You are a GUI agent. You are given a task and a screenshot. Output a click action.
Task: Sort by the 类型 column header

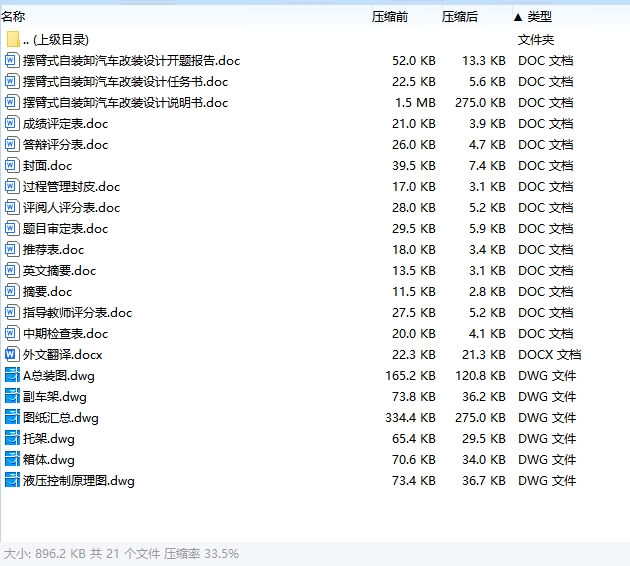pyautogui.click(x=539, y=16)
